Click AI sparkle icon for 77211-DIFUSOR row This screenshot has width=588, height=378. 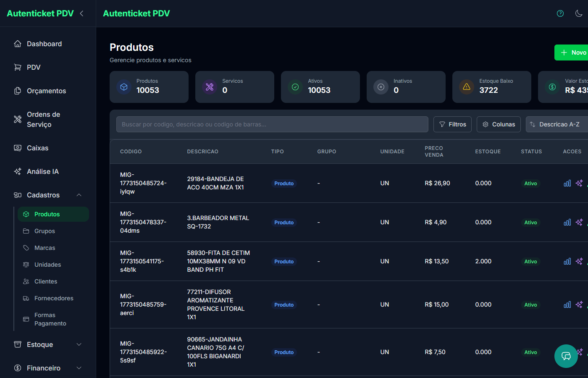[579, 304]
